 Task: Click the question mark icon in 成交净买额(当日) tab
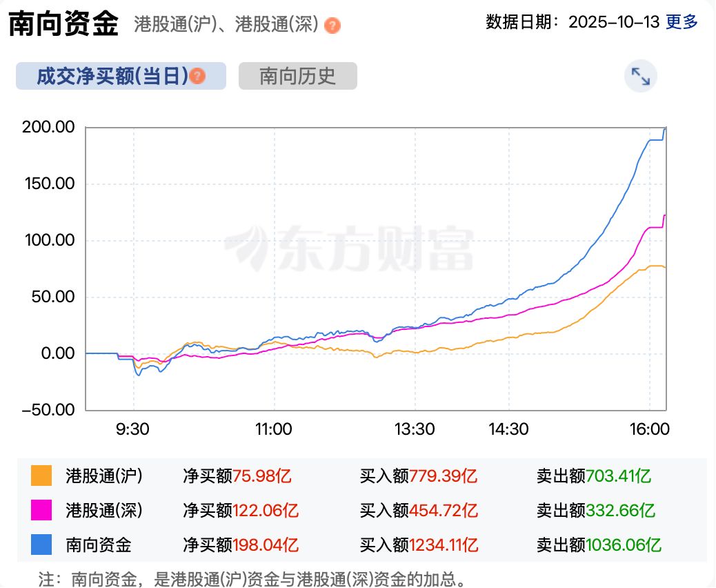tap(198, 76)
